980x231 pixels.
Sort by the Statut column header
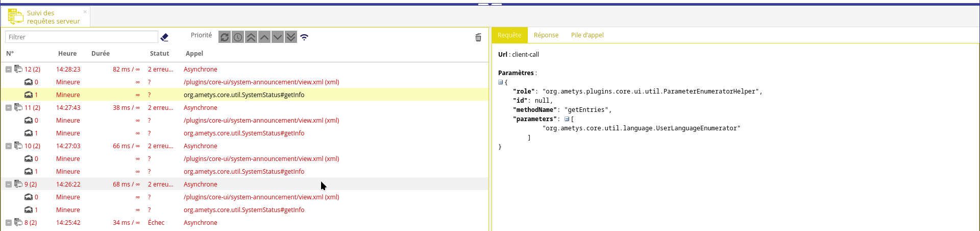pos(159,54)
